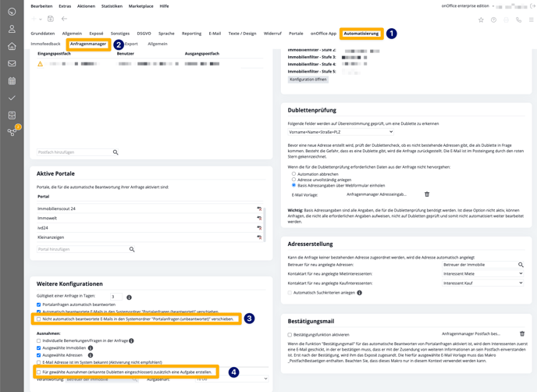Screen dimensions: 537x392
Task: Enable Individuelle Bemerkungen/Fragen in der Anfrage
Action: click(39, 340)
